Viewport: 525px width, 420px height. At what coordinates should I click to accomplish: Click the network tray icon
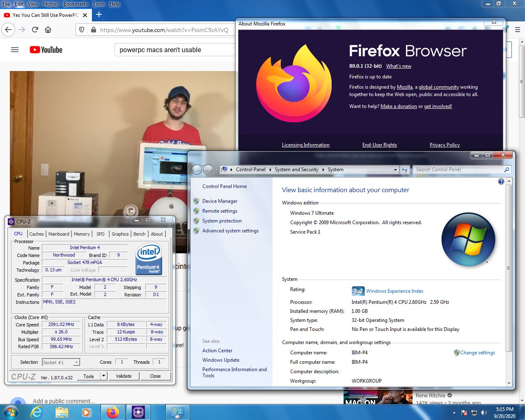[474, 413]
